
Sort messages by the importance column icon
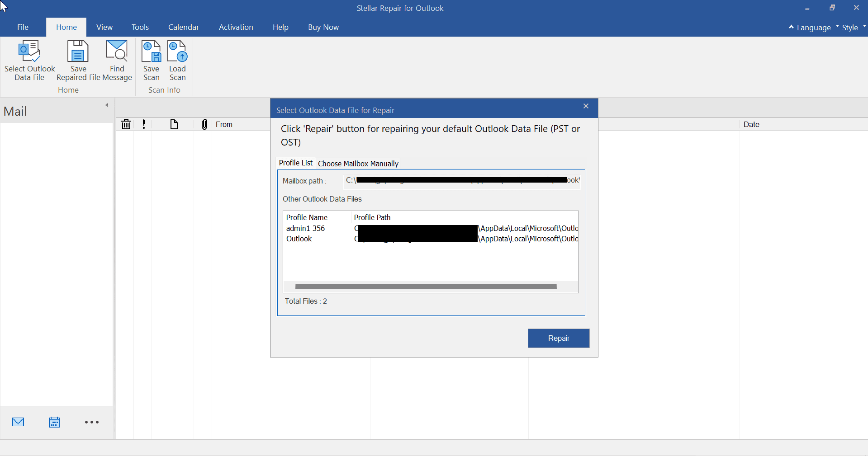click(143, 124)
